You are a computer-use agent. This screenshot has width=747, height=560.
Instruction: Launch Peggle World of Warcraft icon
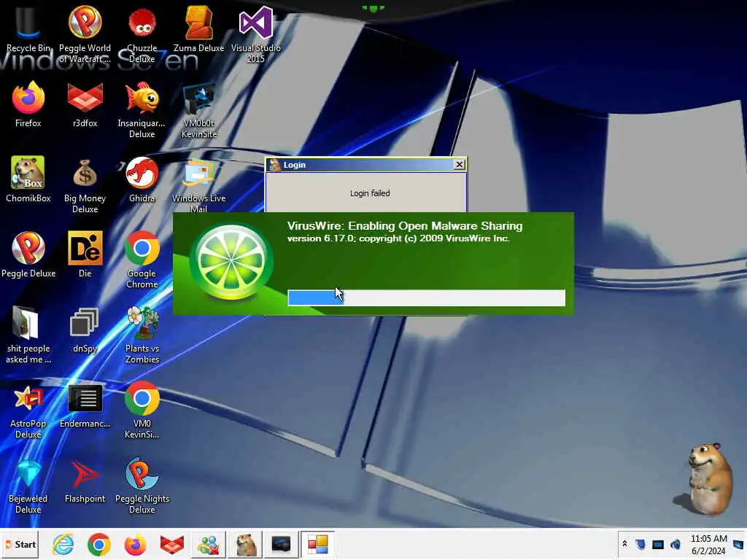(x=85, y=34)
